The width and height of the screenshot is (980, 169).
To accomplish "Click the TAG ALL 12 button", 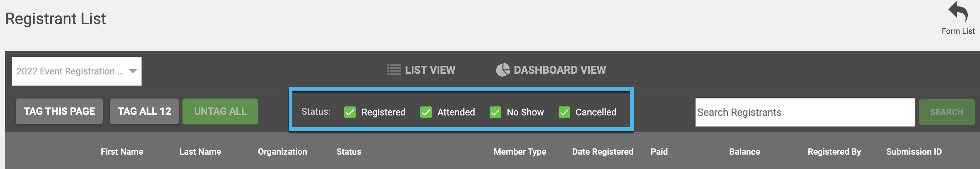I will tap(144, 111).
